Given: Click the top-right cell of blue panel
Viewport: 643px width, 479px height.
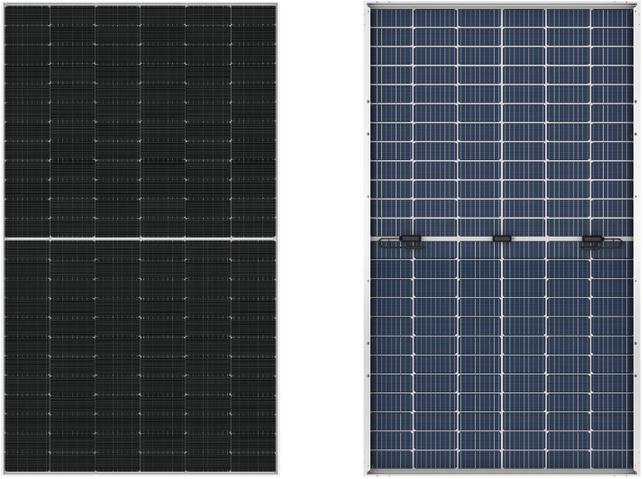Looking at the screenshot, I should [612, 18].
